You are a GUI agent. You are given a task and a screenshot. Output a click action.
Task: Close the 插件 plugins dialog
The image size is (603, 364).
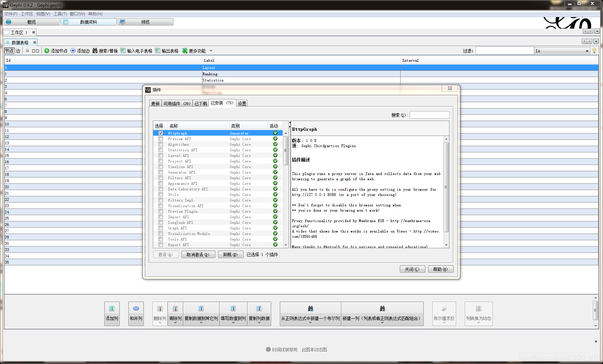click(x=450, y=89)
